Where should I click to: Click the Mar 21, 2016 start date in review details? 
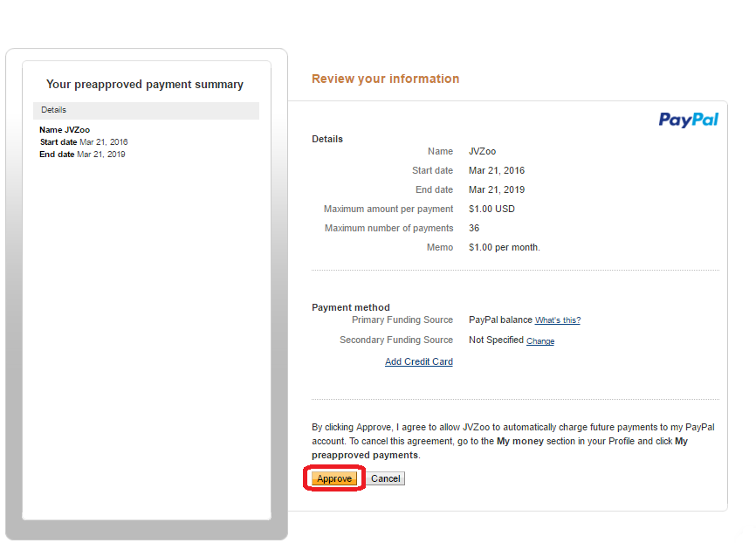click(x=497, y=171)
